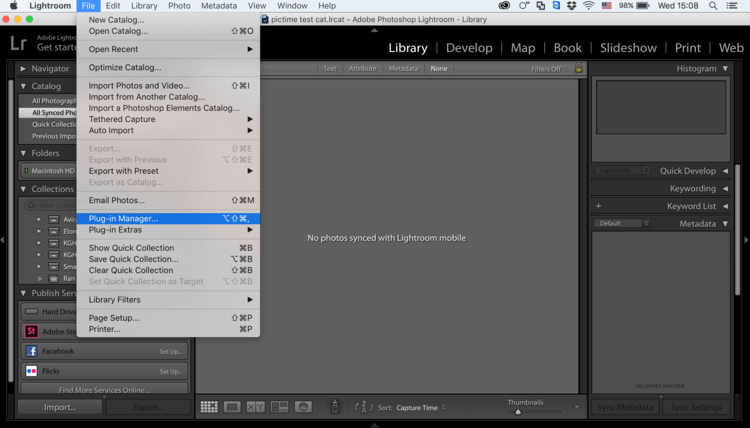Open Library Filters submenu
The image size is (750, 428).
coord(168,300)
